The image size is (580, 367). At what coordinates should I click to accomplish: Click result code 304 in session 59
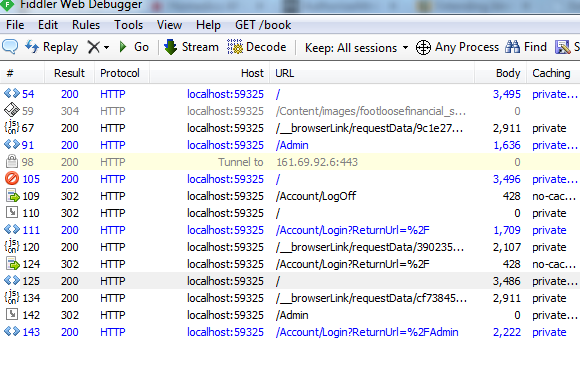point(70,111)
